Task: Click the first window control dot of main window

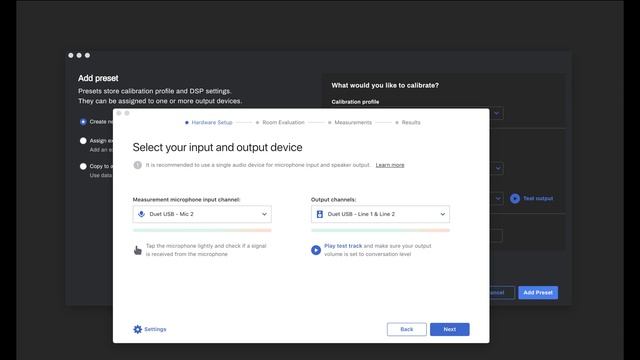Action: (71, 55)
